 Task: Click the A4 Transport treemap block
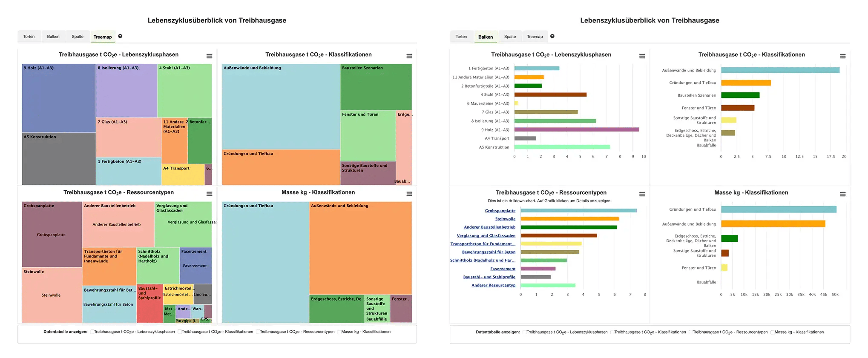click(x=183, y=175)
